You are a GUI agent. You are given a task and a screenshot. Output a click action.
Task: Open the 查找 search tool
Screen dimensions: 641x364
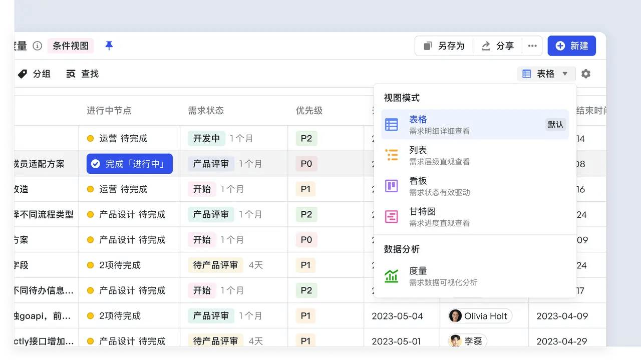[x=83, y=74]
